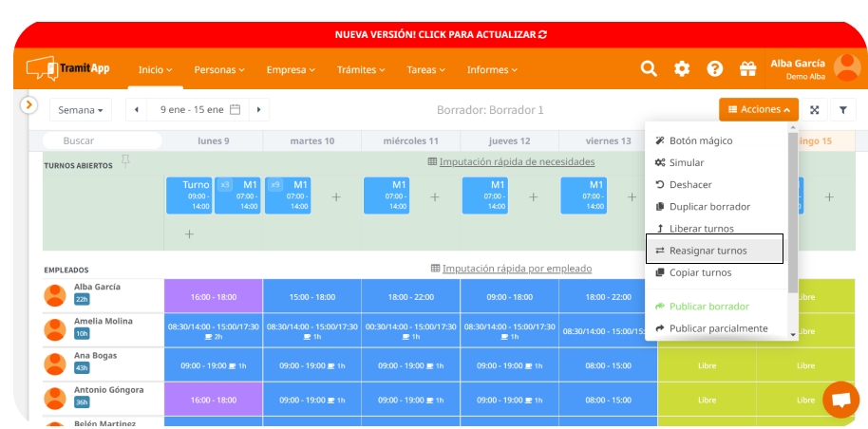Image resolution: width=868 pixels, height=429 pixels.
Task: Expand the left sidebar arrow
Action: (28, 104)
